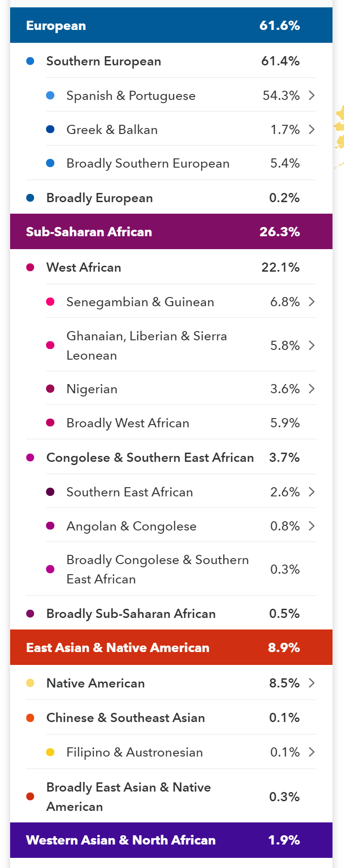This screenshot has width=344, height=868.
Task: Click the Chinese & Southeast Asian orange dot
Action: click(30, 717)
